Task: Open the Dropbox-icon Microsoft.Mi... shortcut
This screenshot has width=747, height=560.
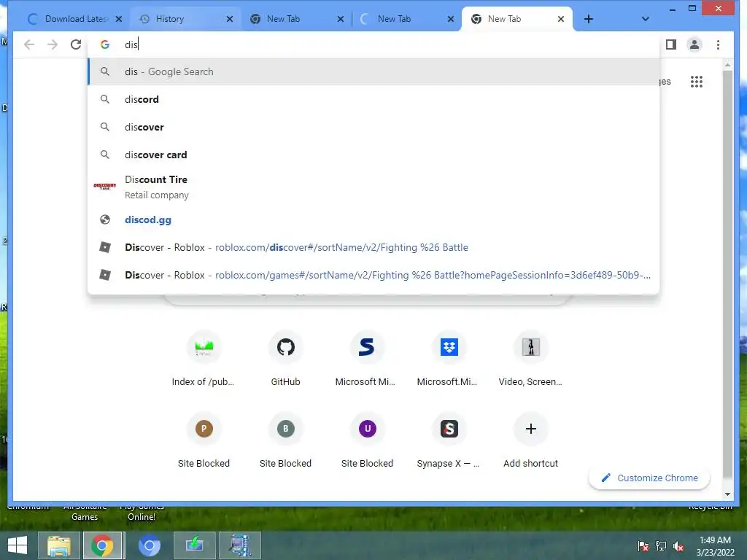Action: (x=449, y=359)
